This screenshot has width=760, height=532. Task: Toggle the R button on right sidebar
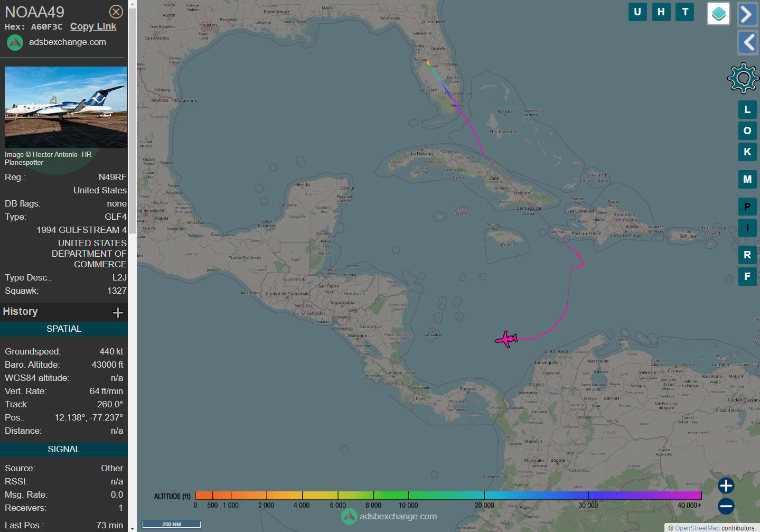tap(747, 255)
